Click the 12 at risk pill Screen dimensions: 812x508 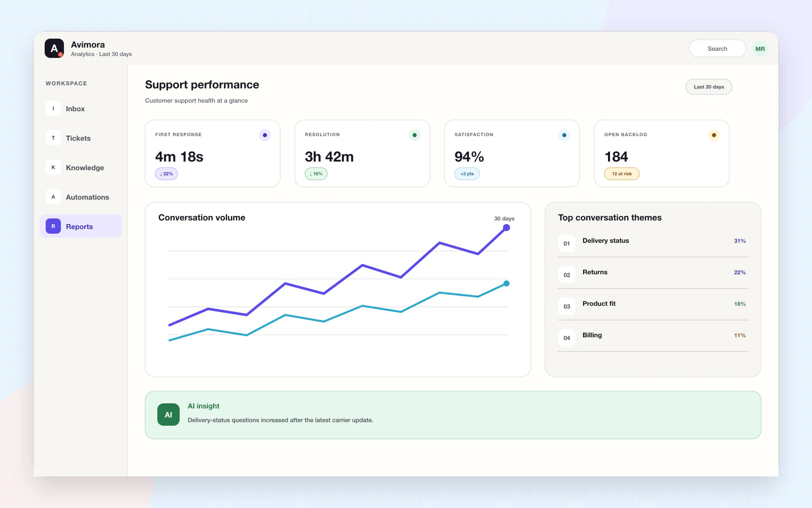click(622, 174)
